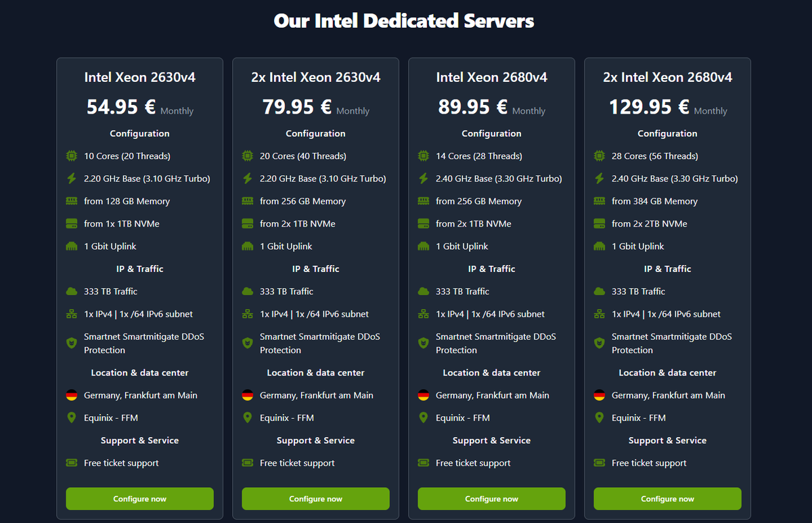Click 'Equinix - FFM' in 79.95 € card
The image size is (812, 523).
coord(287,417)
